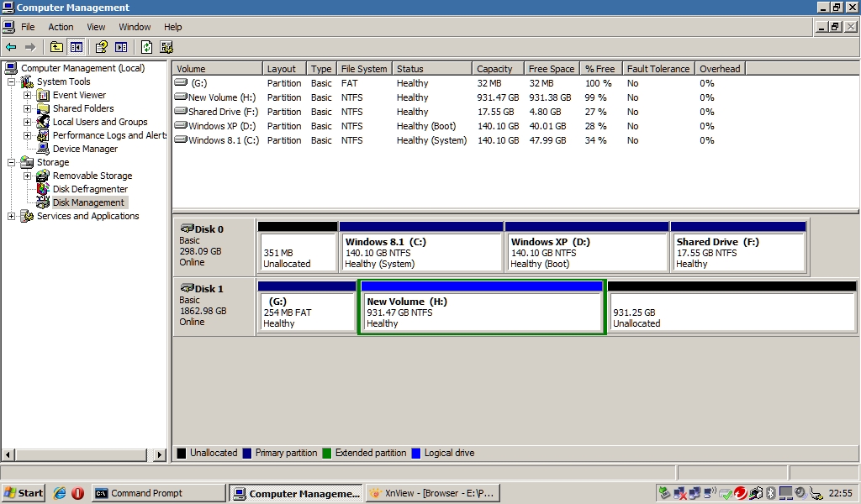The height and width of the screenshot is (504, 861).
Task: Select the Local Users and Groups icon
Action: coord(43,122)
